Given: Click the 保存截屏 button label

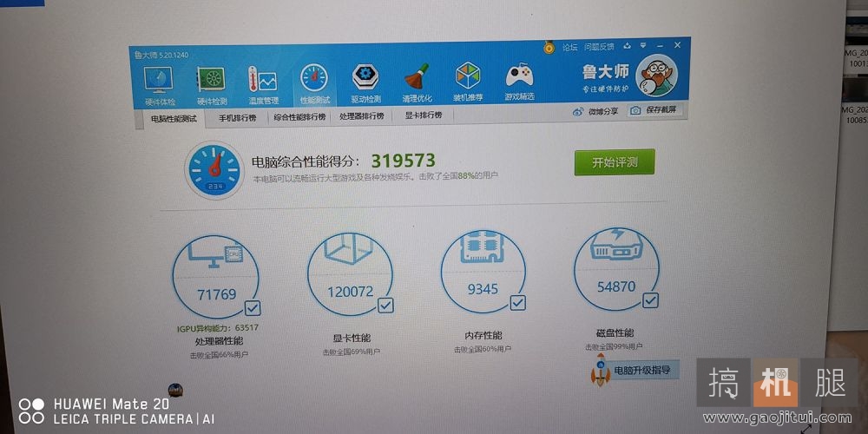Looking at the screenshot, I should point(661,109).
